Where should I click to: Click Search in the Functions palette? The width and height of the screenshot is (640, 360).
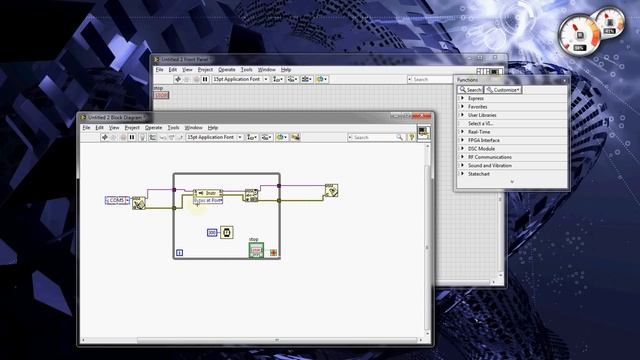pyautogui.click(x=470, y=90)
